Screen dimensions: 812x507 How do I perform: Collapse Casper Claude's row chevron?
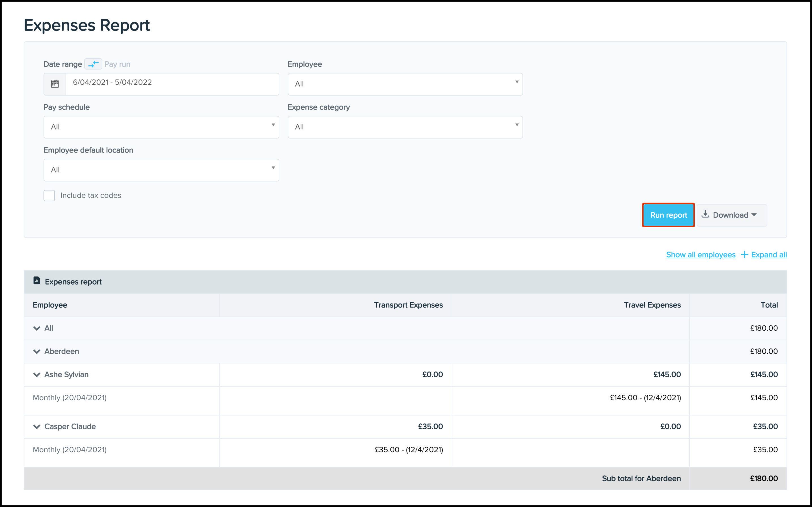pos(36,426)
